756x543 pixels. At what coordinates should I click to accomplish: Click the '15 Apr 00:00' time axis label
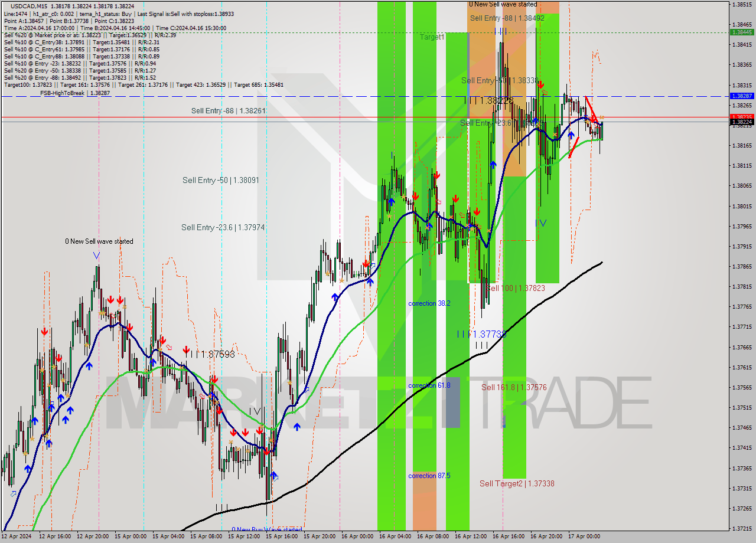pyautogui.click(x=131, y=537)
